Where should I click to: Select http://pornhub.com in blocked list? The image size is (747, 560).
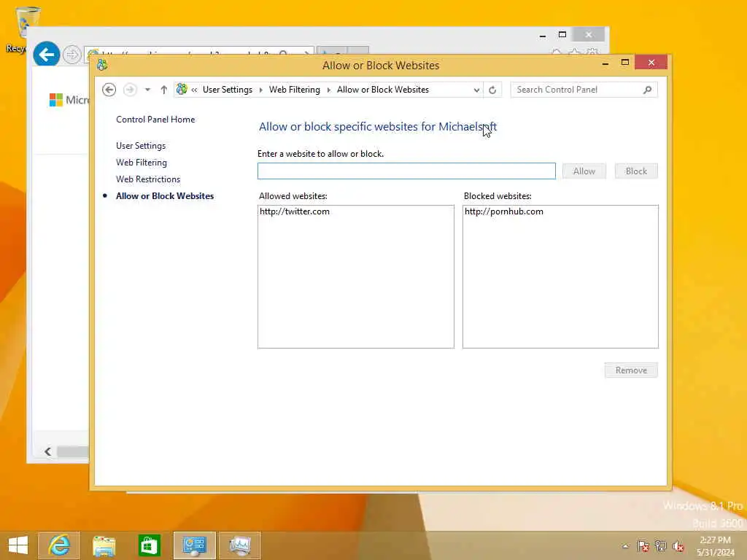pos(503,211)
